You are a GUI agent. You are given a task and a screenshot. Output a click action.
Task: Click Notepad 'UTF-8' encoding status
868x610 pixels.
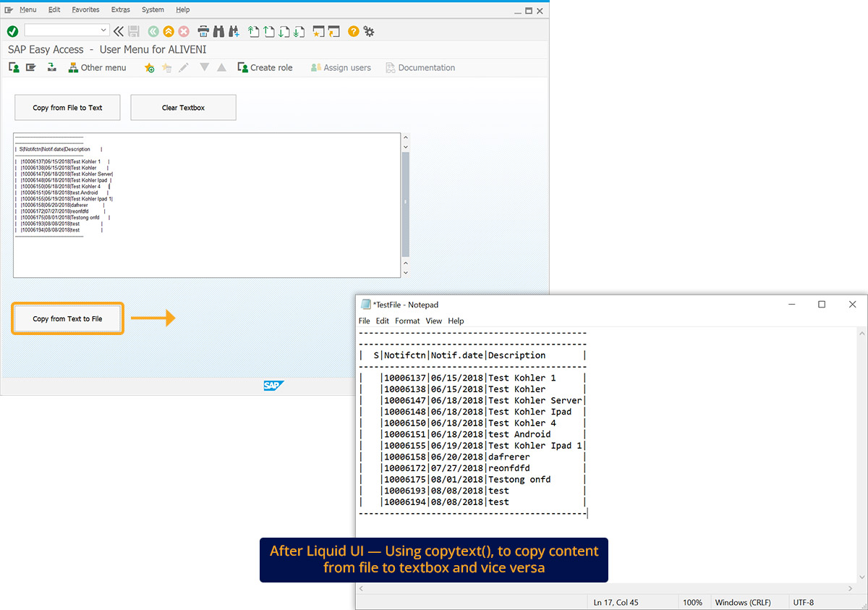tap(804, 602)
